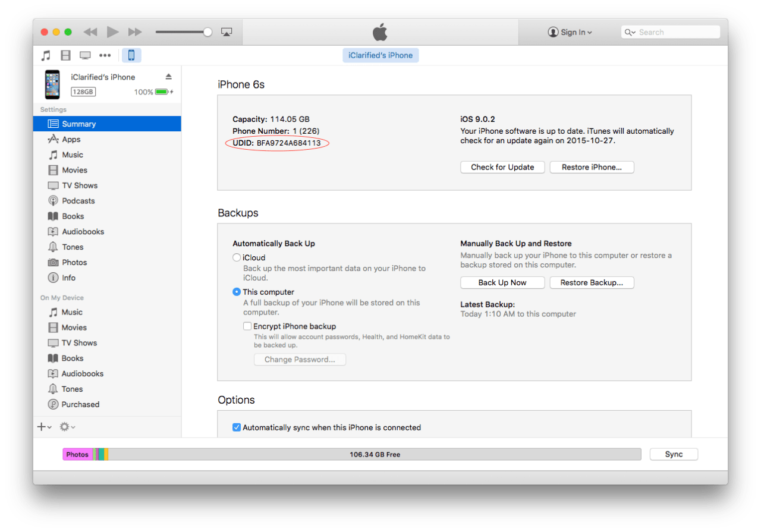
Task: Enable Encrypt iPhone backup
Action: 247,326
